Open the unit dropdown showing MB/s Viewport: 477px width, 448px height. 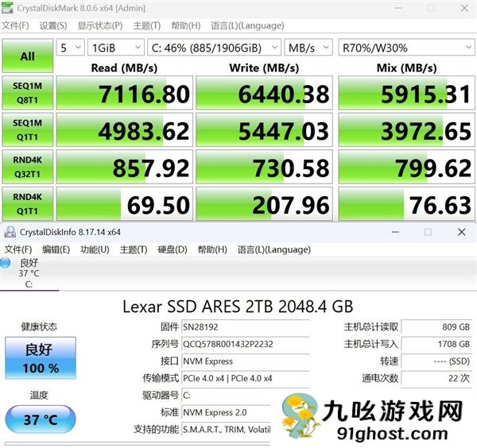pos(308,48)
